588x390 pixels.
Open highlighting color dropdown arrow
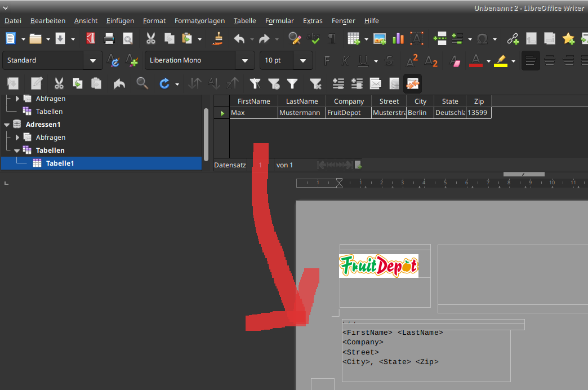514,61
